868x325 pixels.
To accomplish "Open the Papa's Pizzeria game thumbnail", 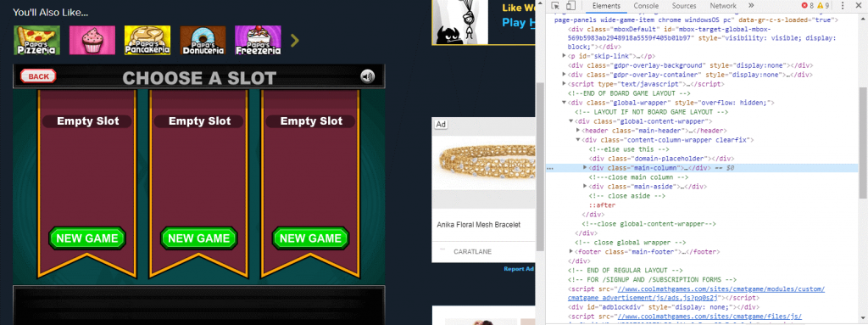I will coord(36,40).
